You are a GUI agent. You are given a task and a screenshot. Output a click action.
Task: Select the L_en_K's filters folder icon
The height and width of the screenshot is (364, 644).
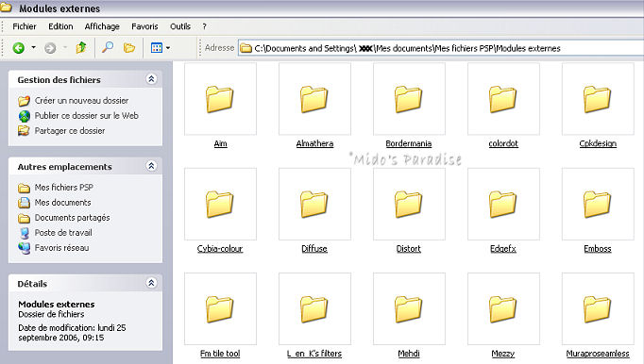point(314,309)
